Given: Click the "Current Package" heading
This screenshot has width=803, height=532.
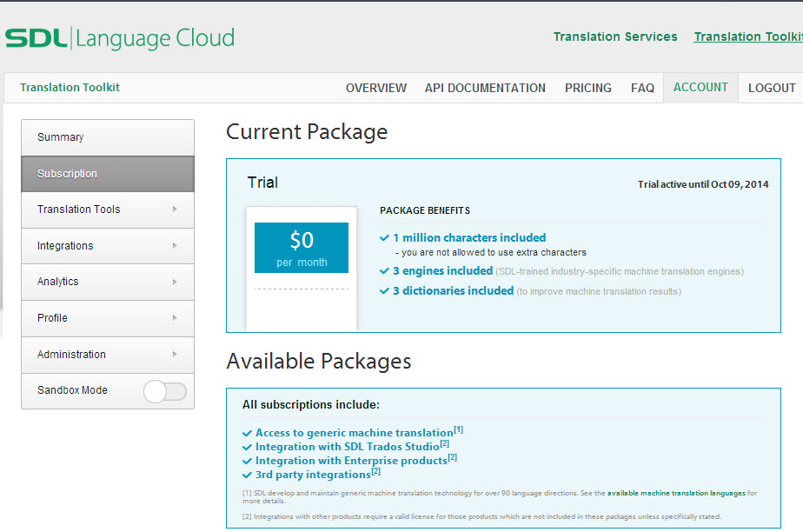Looking at the screenshot, I should pos(307,132).
